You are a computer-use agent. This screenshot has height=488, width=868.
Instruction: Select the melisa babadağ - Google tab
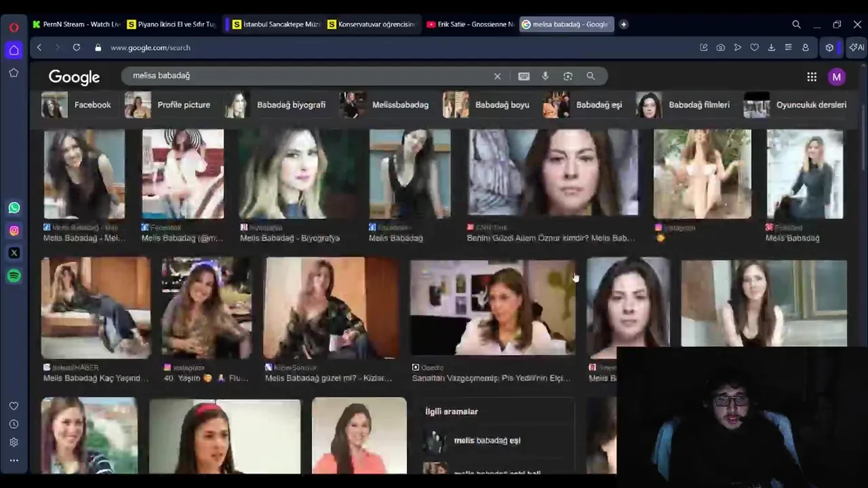(566, 24)
